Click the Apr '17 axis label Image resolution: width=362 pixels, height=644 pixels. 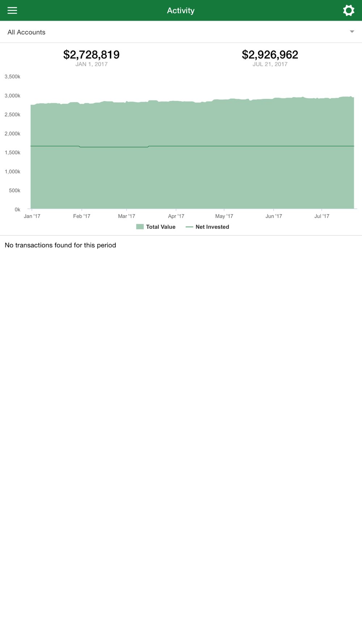click(176, 216)
